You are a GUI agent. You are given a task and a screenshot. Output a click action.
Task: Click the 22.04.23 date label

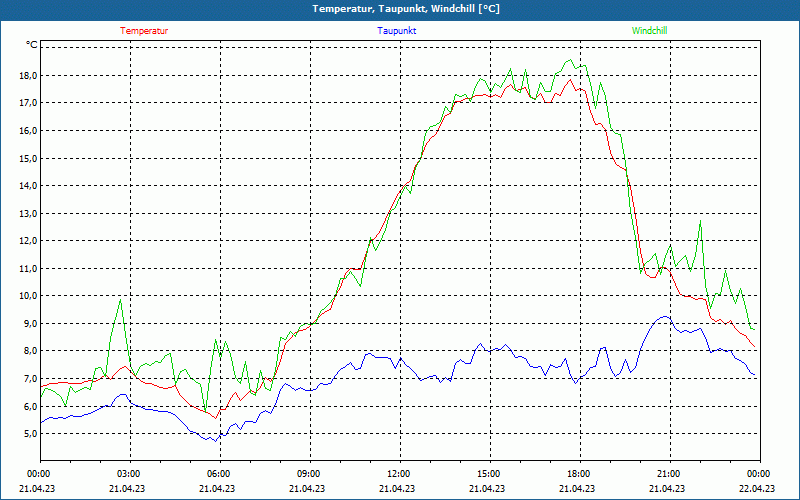[757, 489]
